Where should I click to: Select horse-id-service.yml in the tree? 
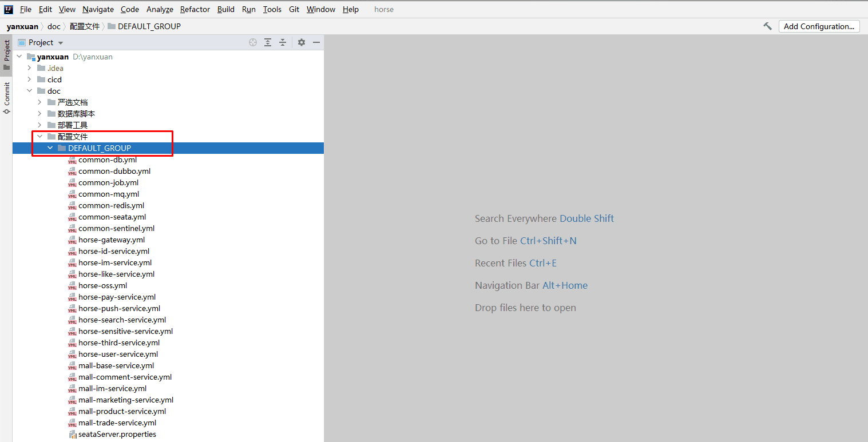(114, 252)
